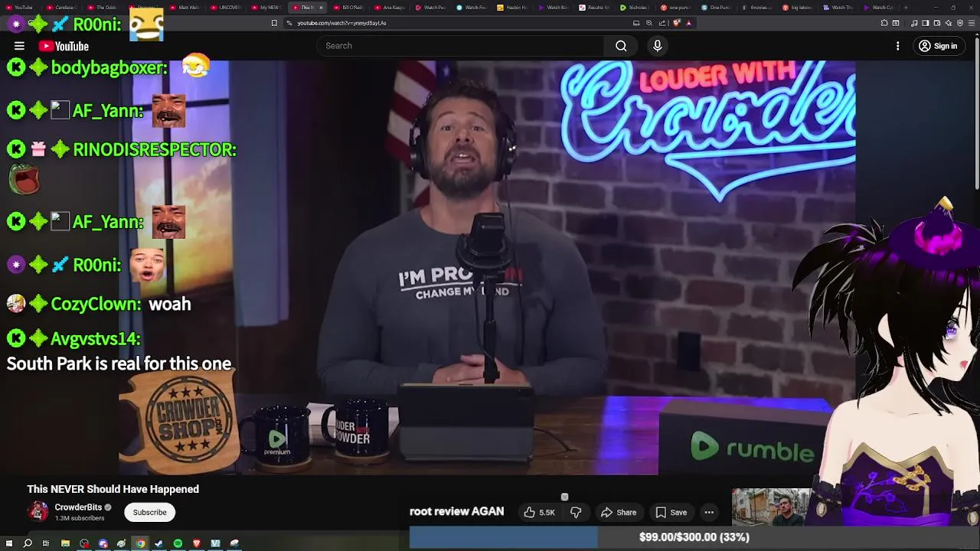980x551 pixels.
Task: Click the share page icon in address bar
Action: [x=663, y=23]
